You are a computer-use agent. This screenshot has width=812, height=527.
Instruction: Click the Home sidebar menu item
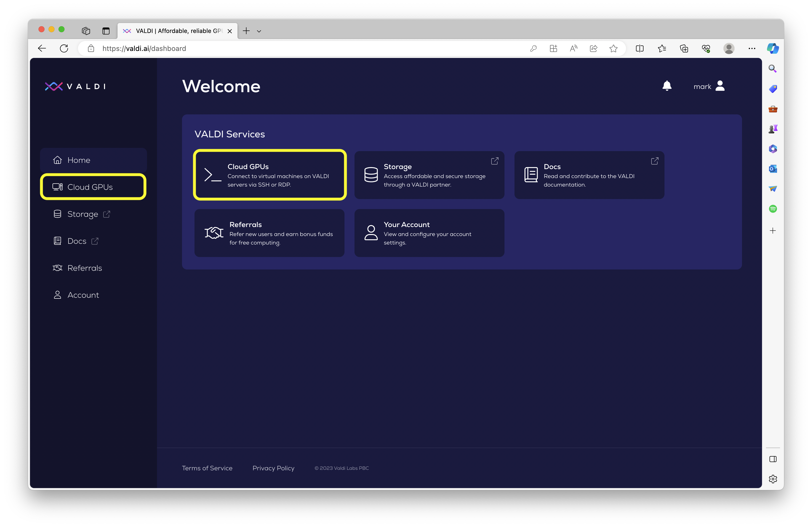95,160
